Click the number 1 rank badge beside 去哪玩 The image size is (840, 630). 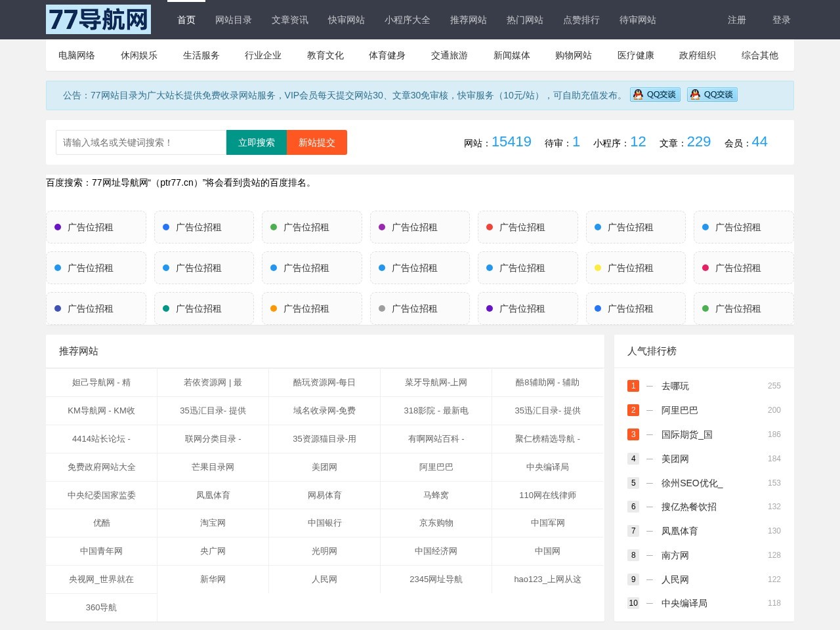coord(633,386)
